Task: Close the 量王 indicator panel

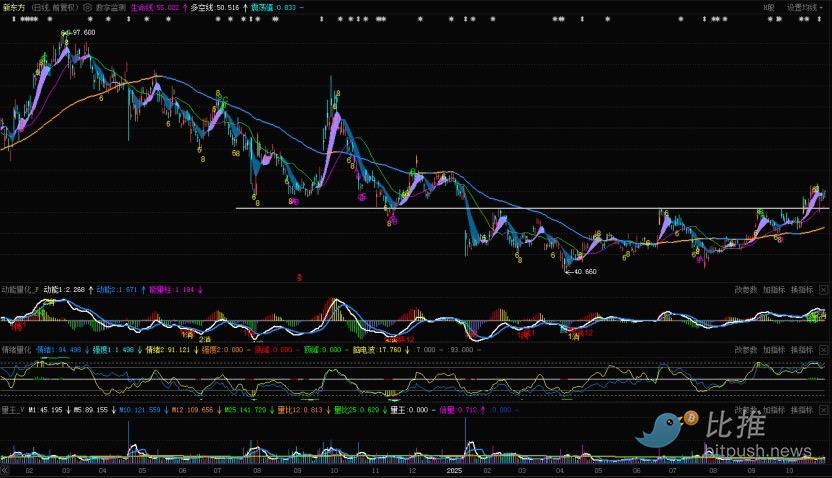Action: pos(823,410)
